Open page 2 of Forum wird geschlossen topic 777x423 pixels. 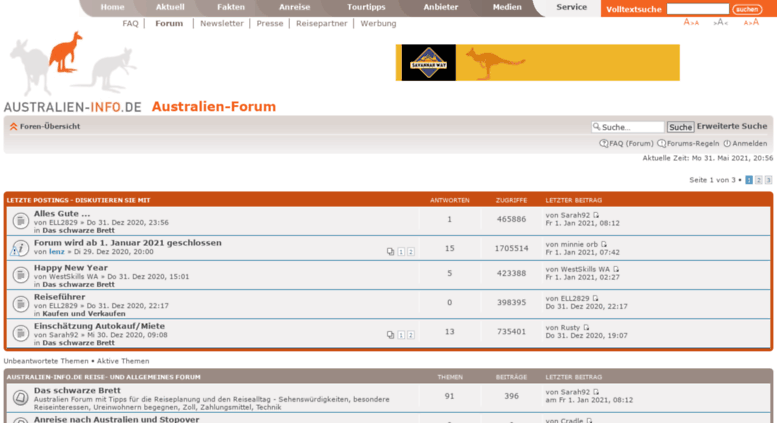(411, 252)
